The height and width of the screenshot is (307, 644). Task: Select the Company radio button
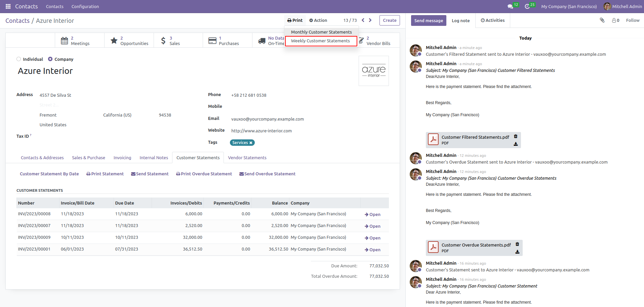pyautogui.click(x=50, y=59)
